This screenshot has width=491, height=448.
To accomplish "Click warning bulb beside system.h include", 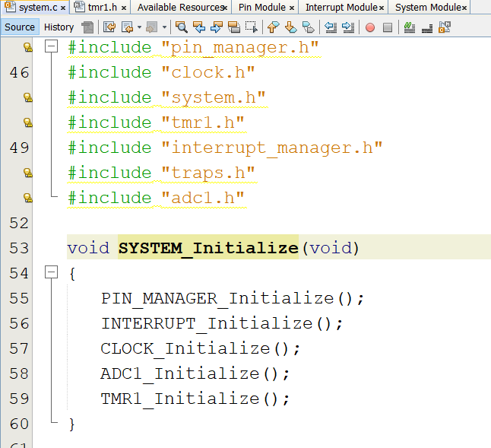I will (x=28, y=97).
